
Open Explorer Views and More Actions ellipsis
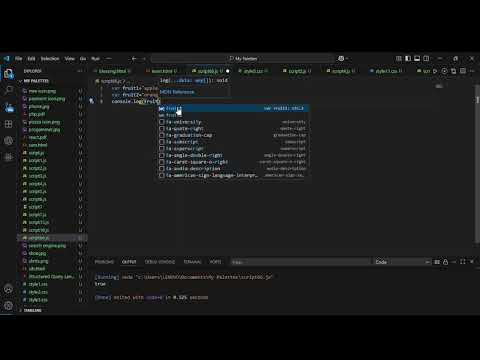coord(80,71)
